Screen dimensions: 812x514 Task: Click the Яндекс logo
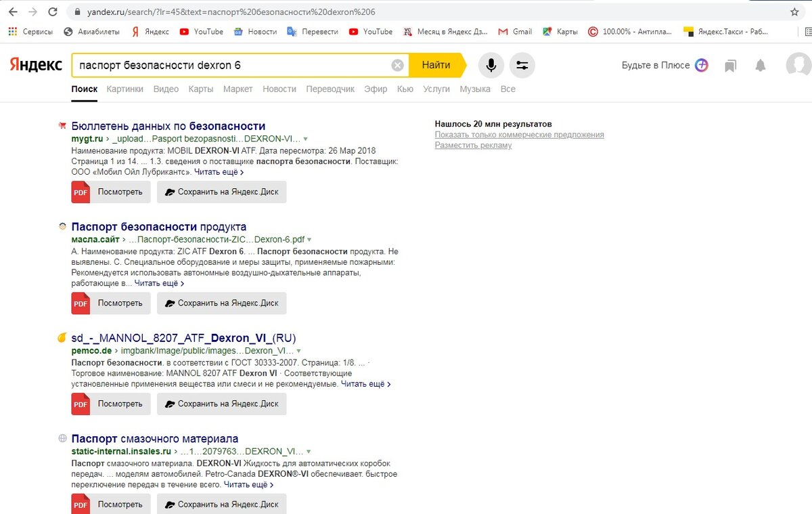(x=35, y=65)
